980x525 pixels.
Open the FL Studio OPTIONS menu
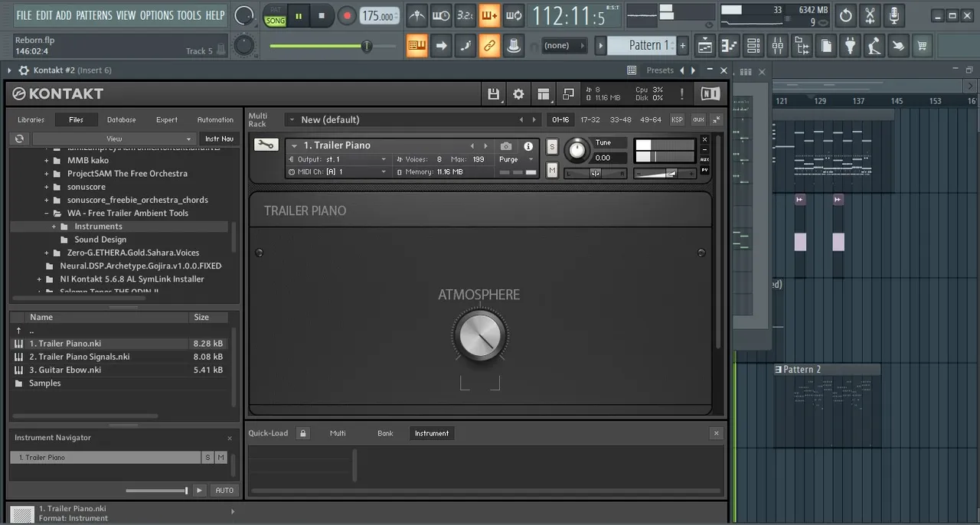coord(157,15)
